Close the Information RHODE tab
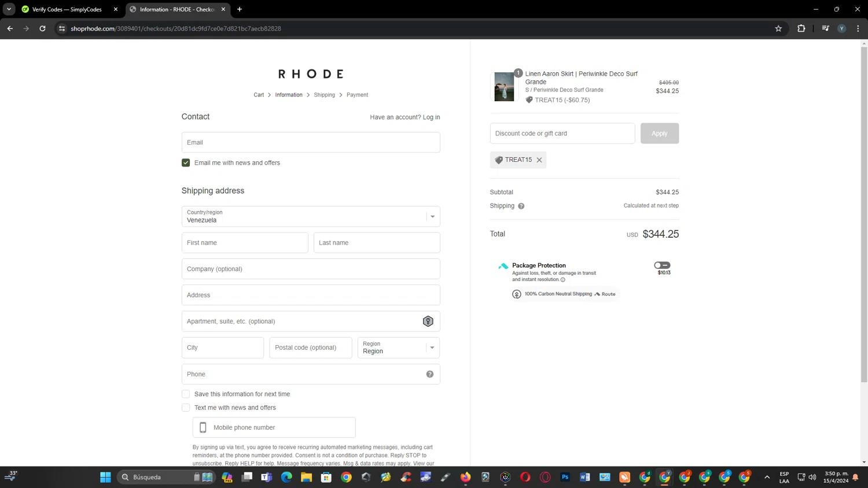868x488 pixels. tap(223, 9)
